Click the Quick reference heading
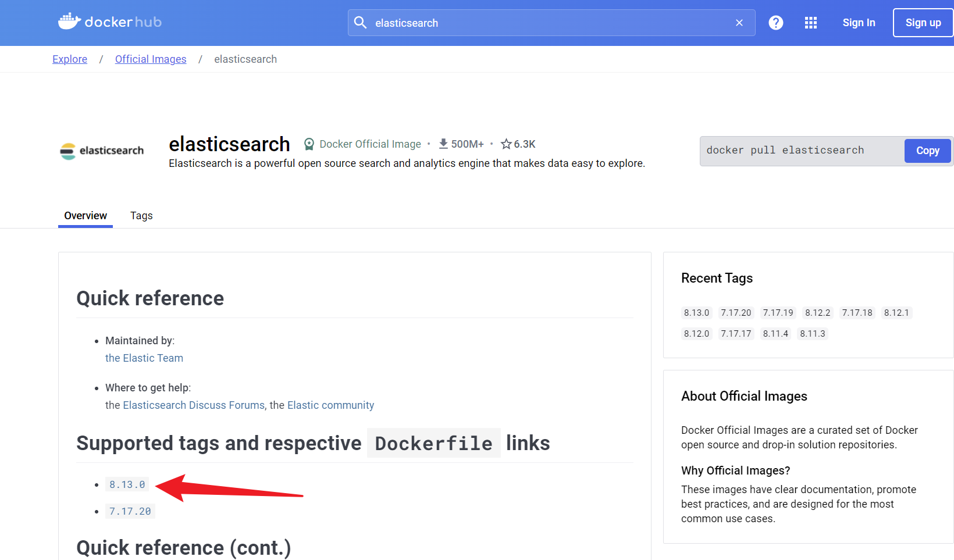The height and width of the screenshot is (560, 954). pos(150,298)
